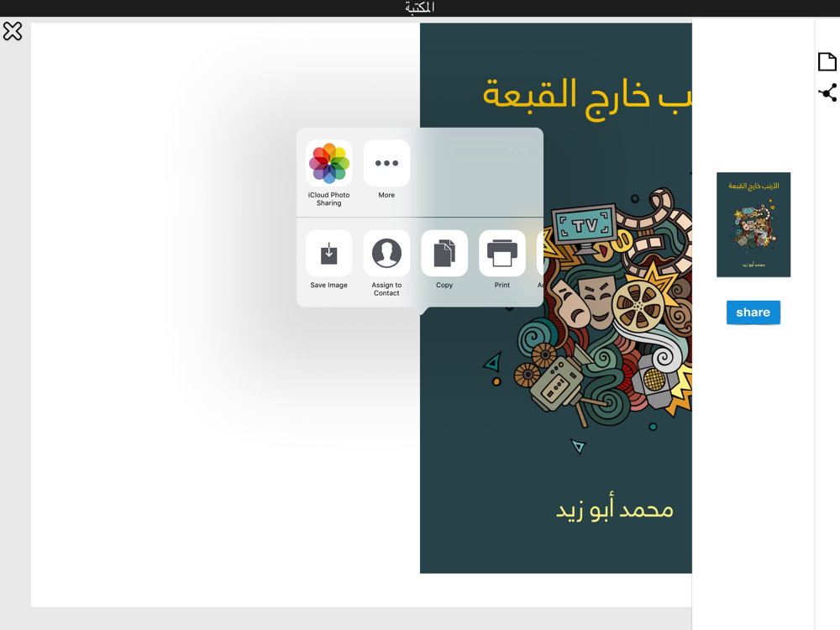Click the film reel illustration on the cover
The image size is (840, 630).
638,306
